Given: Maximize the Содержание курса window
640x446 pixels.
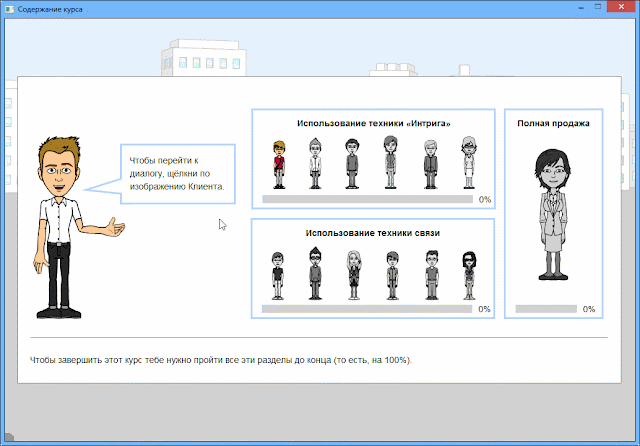Looking at the screenshot, I should [598, 7].
